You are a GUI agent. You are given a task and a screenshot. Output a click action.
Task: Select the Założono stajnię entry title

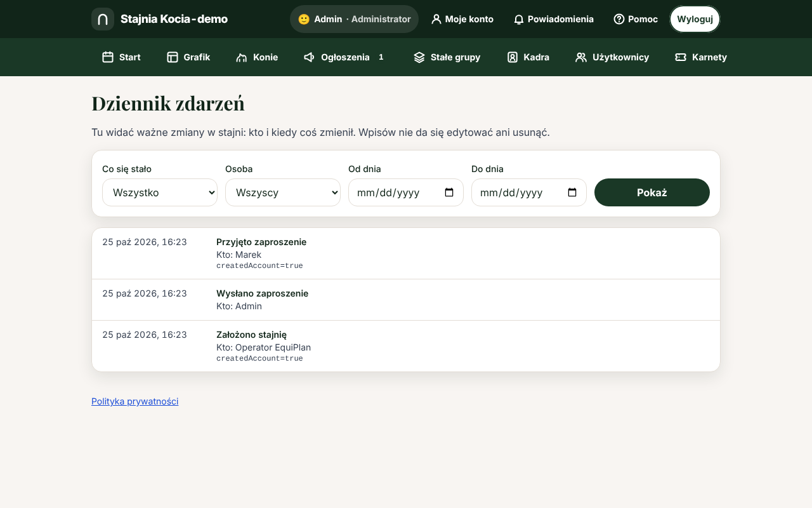[252, 335]
